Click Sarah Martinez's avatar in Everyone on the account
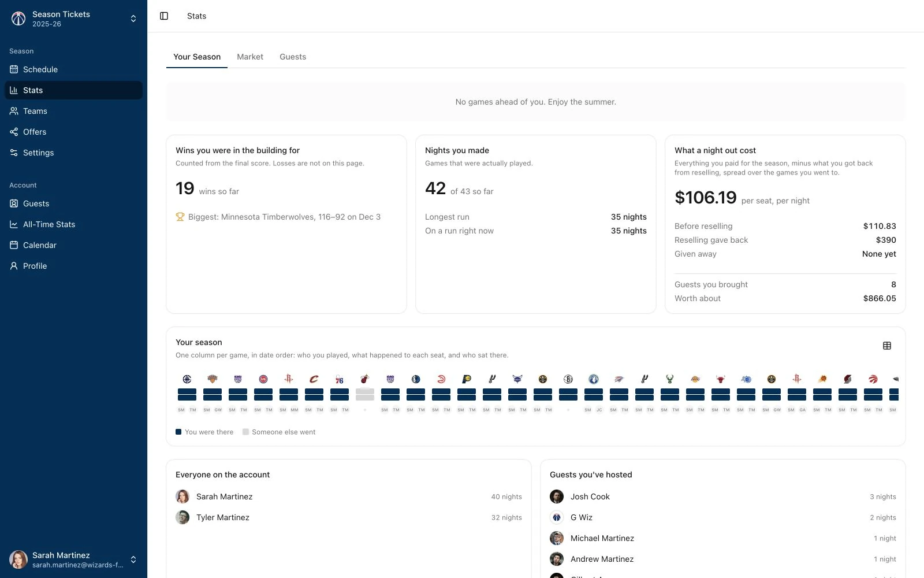 click(x=182, y=497)
